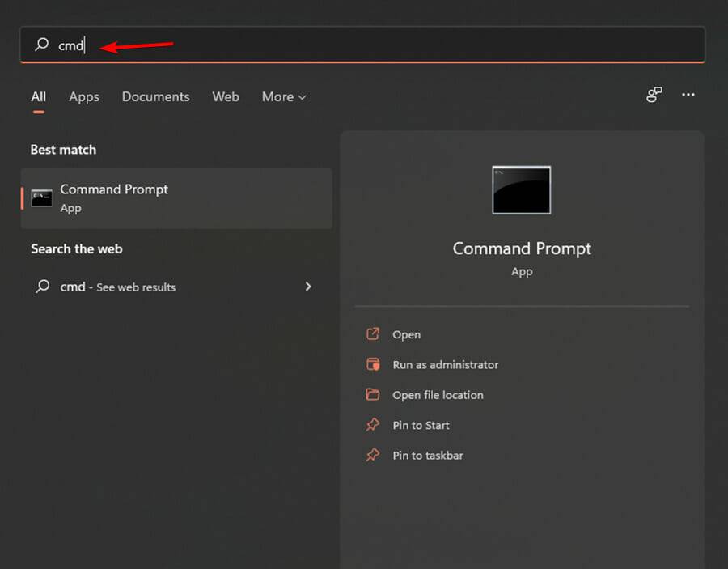
Task: Click the magnifier icon in search box
Action: (42, 45)
